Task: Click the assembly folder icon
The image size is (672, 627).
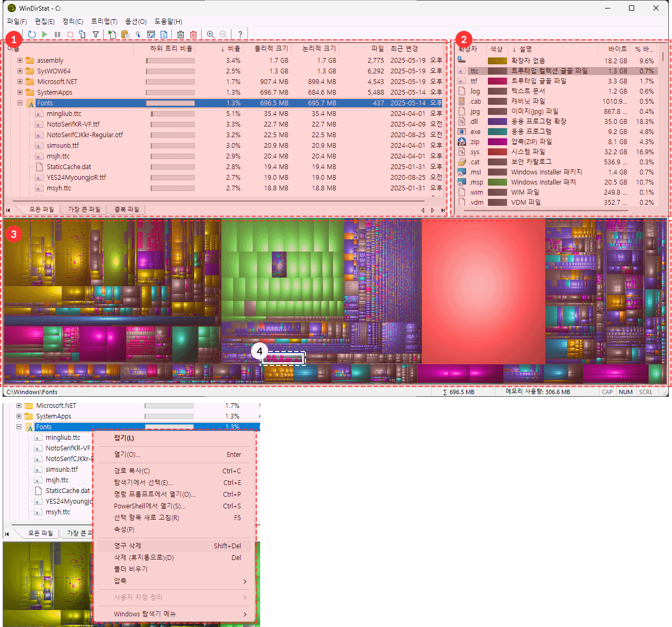Action: 30,60
